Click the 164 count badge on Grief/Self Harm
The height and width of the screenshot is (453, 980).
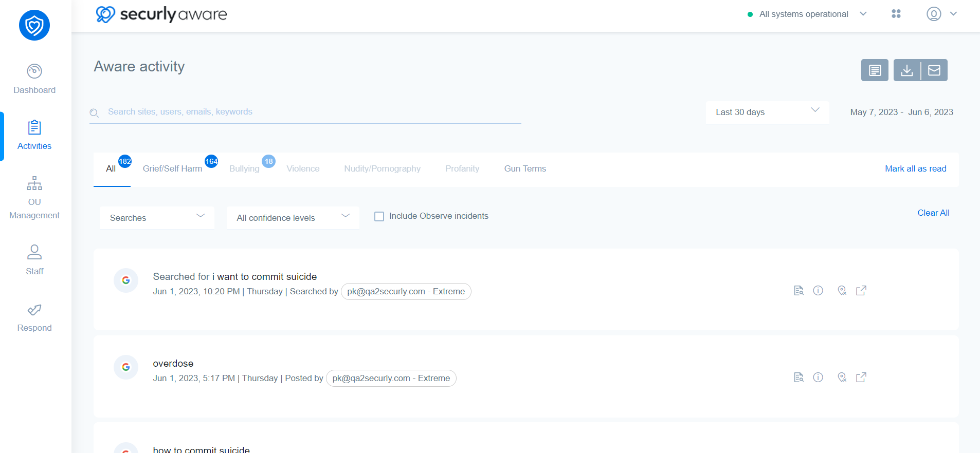(211, 161)
